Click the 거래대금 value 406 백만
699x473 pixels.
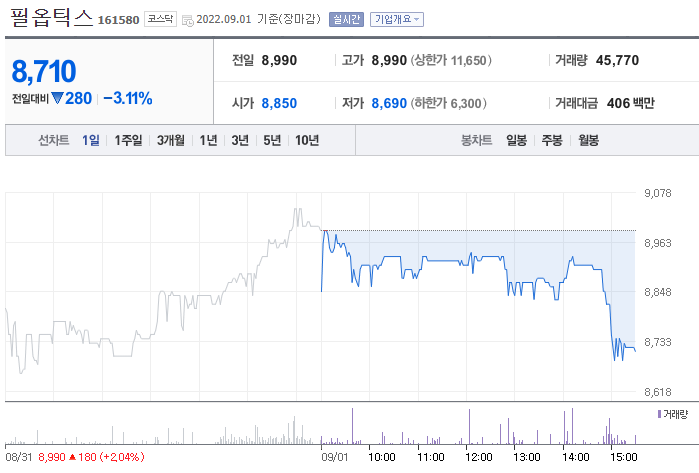pyautogui.click(x=631, y=103)
